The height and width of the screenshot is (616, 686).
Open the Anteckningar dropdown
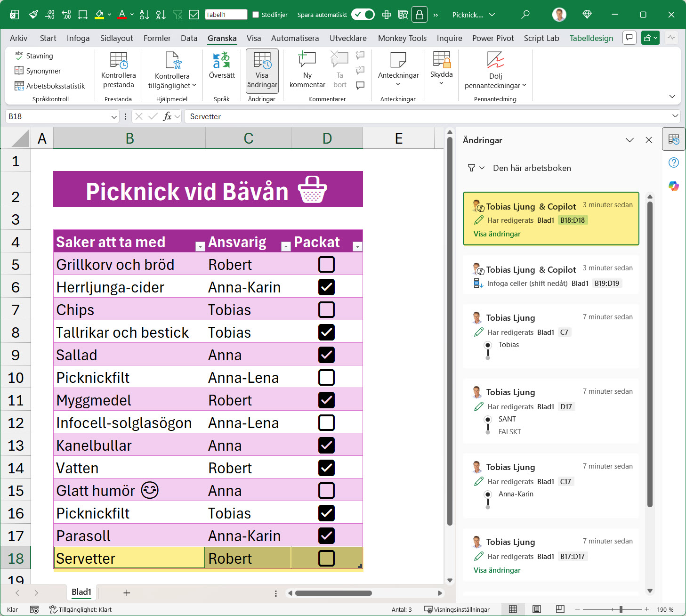(398, 70)
